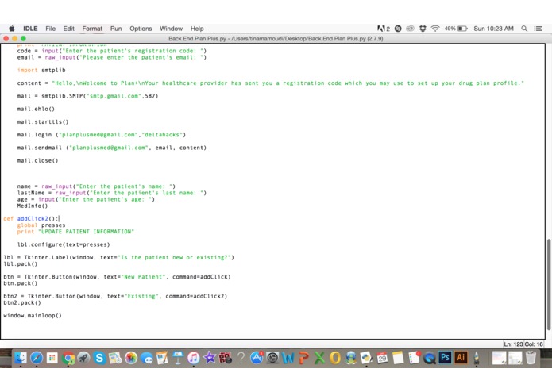Open Finder from the dock
The width and height of the screenshot is (552, 392).
point(21,358)
